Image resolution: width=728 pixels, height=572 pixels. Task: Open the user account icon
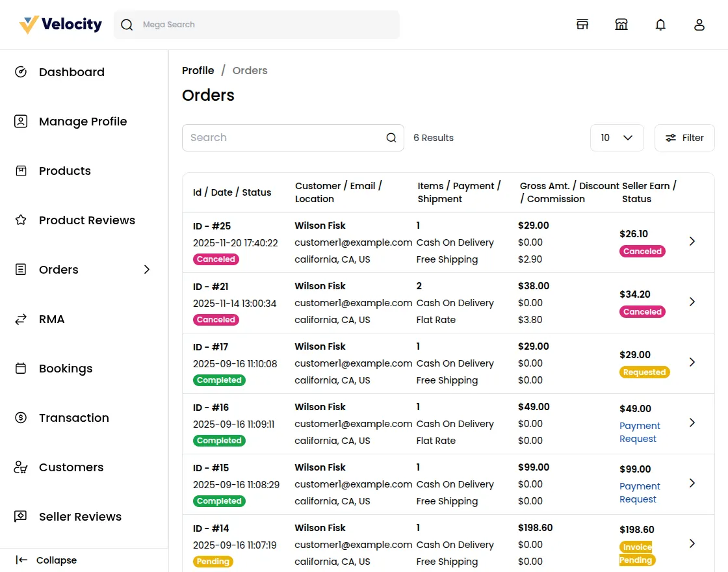click(x=699, y=25)
